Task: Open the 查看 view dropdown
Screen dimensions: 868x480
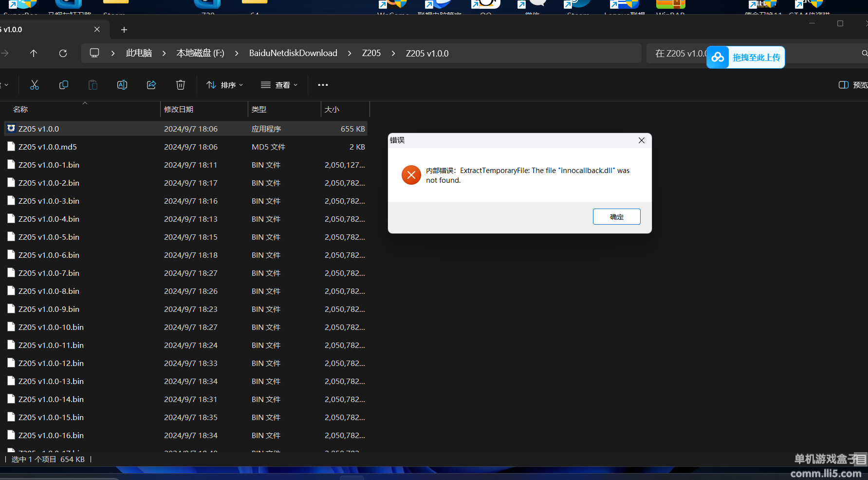Action: click(279, 85)
